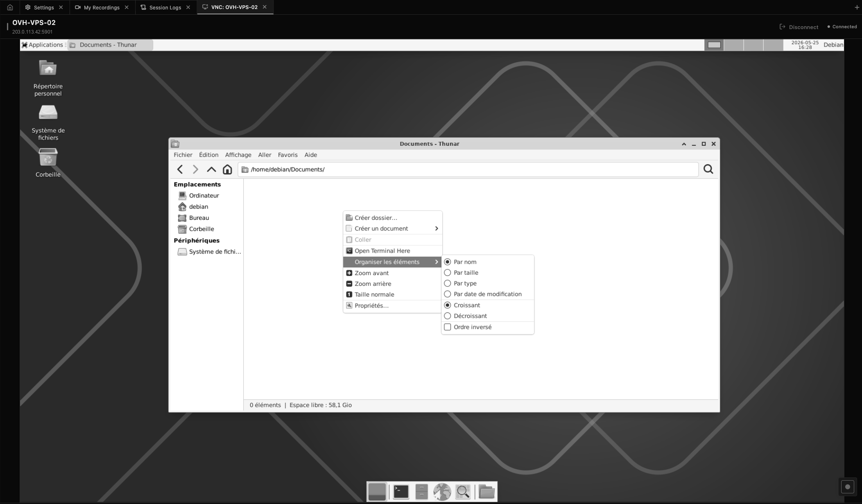Close the Settings tab
862x504 pixels.
tap(61, 7)
